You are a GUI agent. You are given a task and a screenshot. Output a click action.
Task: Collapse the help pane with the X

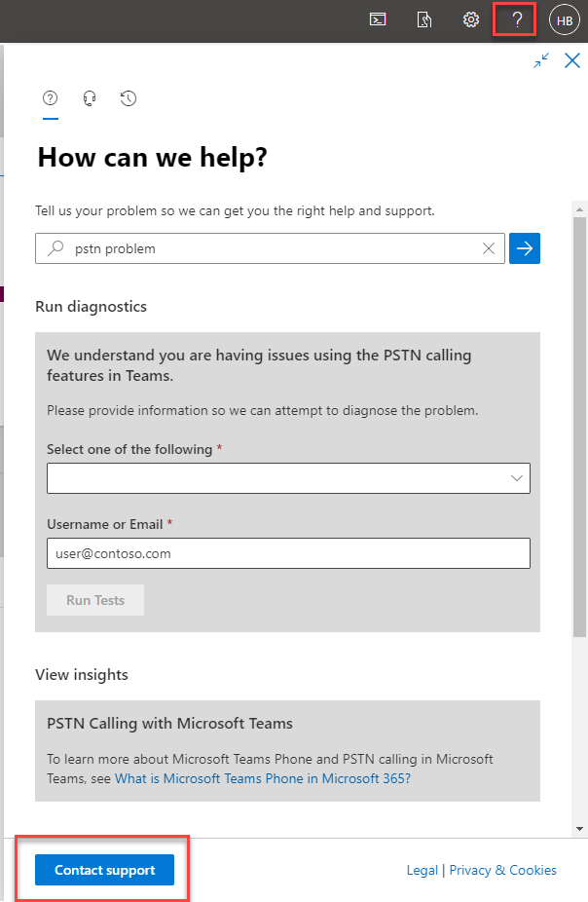point(571,60)
